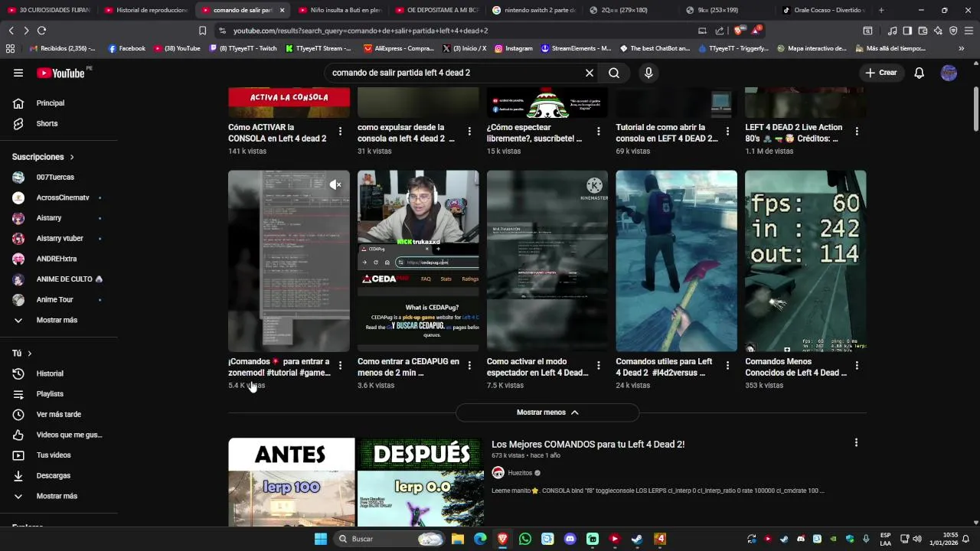
Task: Open ANTES DESPUÉS lerp video thumbnail
Action: (x=356, y=482)
